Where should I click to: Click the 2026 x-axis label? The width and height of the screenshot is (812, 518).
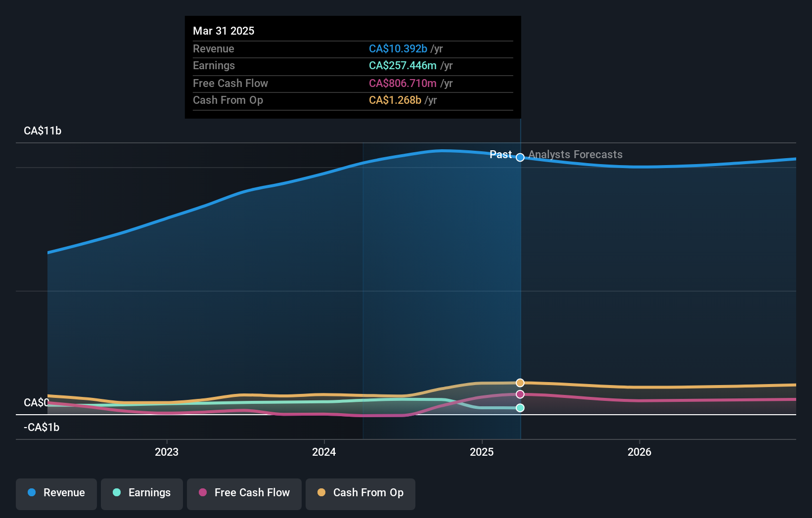(639, 452)
